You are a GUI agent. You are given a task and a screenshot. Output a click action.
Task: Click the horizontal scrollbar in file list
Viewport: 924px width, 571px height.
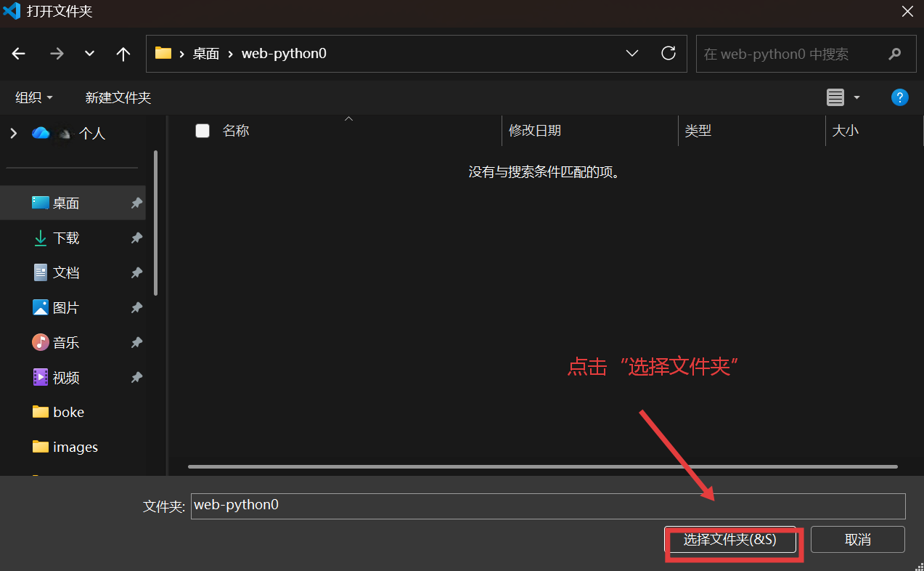pyautogui.click(x=542, y=466)
